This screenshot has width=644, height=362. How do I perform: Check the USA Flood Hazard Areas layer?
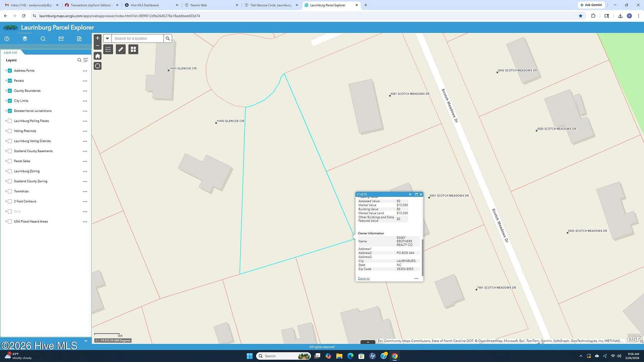click(10, 221)
